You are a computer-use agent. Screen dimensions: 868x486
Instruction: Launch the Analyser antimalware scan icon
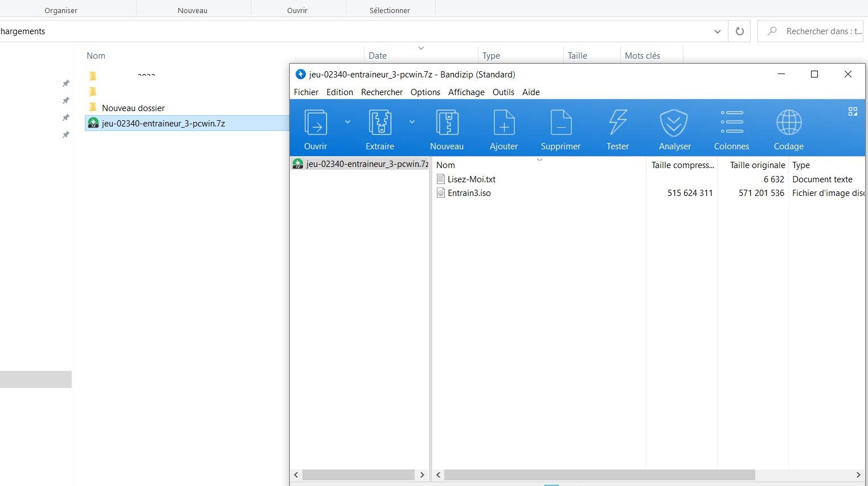tap(674, 122)
